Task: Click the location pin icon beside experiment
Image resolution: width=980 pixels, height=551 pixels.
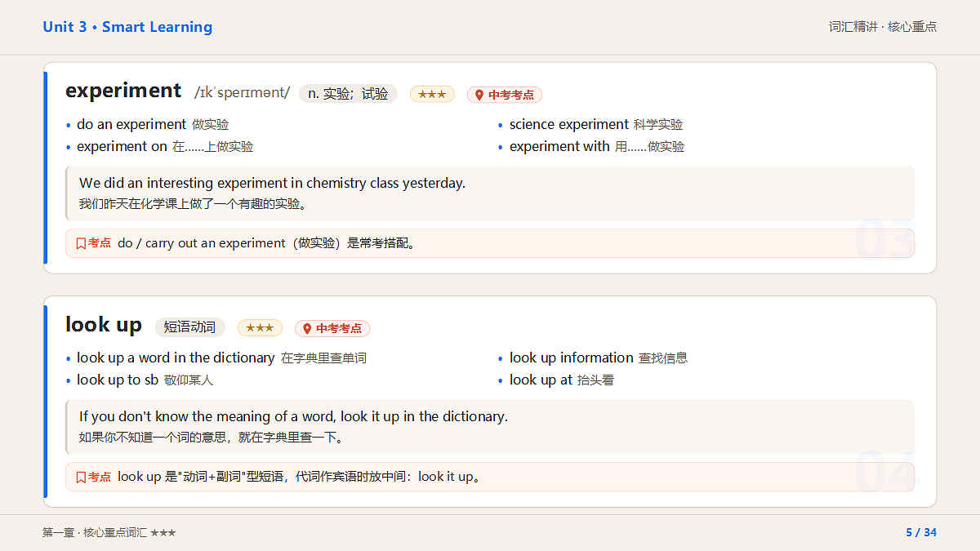Action: 479,95
